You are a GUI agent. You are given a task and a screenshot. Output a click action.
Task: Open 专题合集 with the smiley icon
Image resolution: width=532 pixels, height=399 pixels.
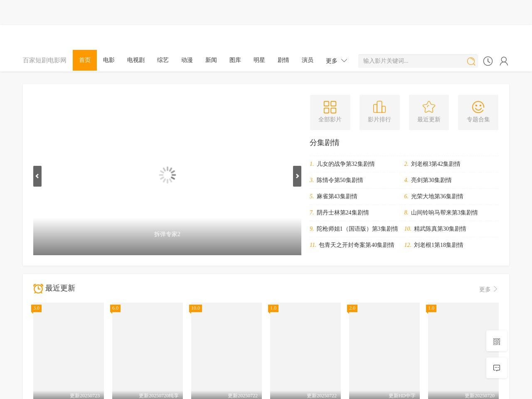pyautogui.click(x=478, y=112)
